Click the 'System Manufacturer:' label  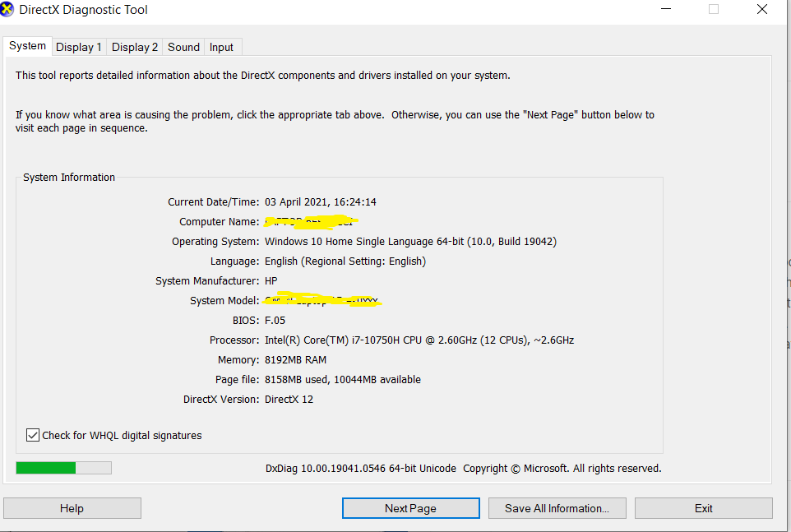(207, 281)
